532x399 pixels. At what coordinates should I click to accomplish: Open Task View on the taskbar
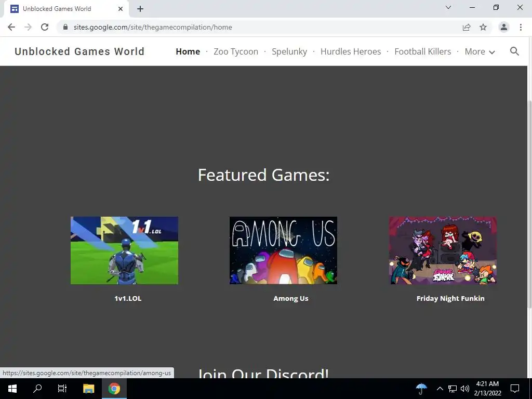click(x=62, y=389)
